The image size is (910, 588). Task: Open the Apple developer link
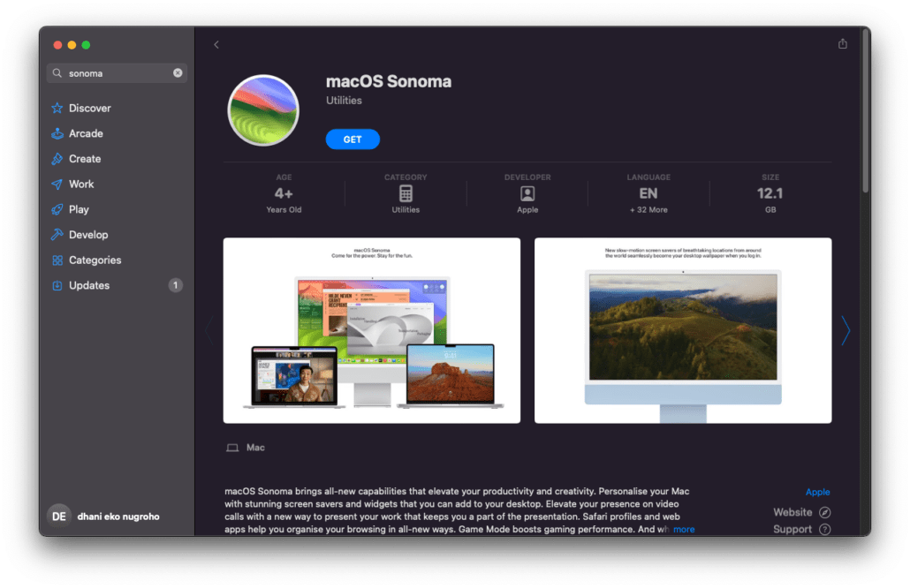click(817, 493)
